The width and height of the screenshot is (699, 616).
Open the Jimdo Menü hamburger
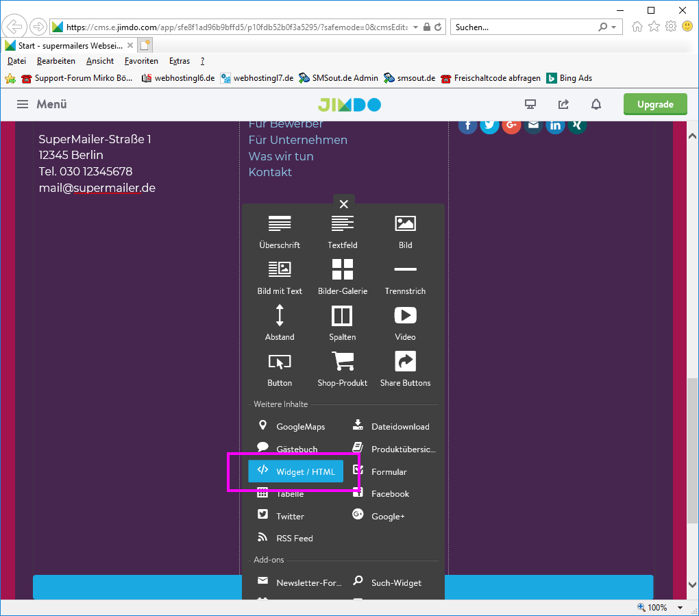click(x=42, y=104)
